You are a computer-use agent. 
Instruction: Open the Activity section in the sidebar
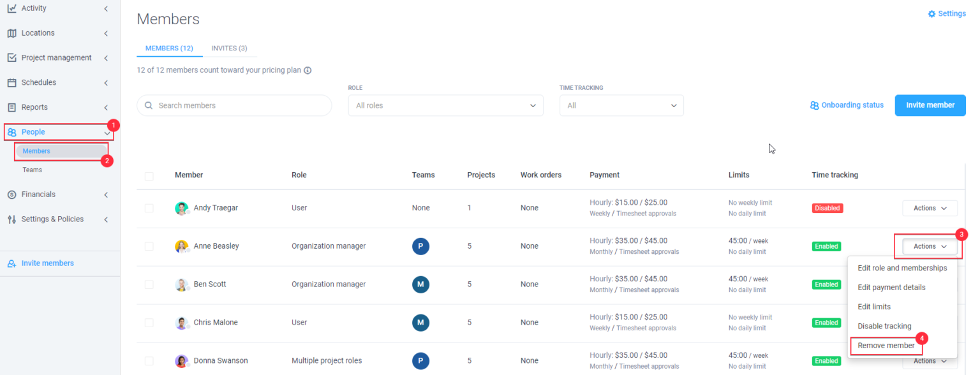point(33,8)
